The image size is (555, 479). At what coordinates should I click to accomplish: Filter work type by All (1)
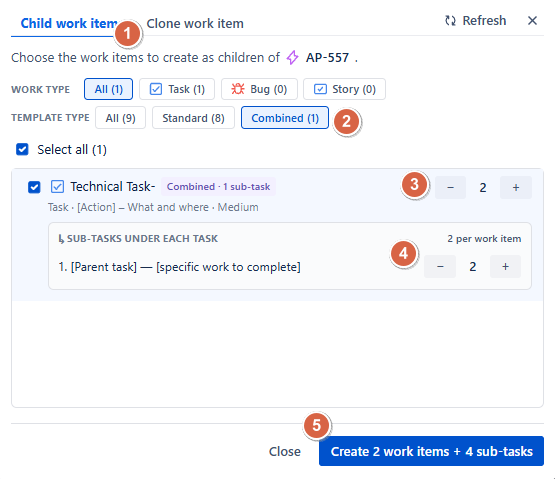pos(108,89)
